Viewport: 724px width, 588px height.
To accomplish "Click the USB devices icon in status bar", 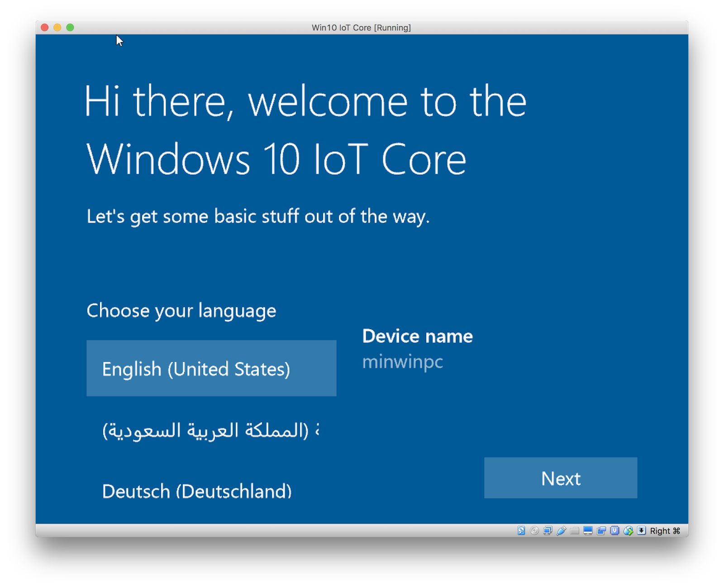I will point(561,531).
